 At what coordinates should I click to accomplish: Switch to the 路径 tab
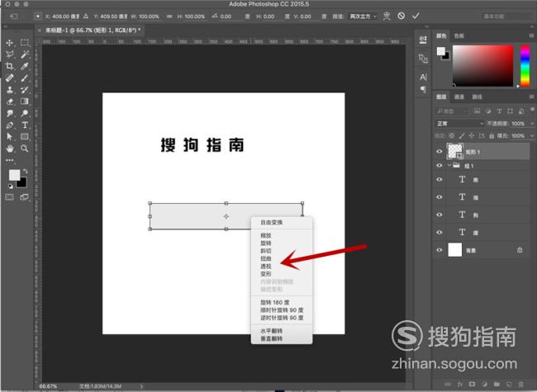477,97
